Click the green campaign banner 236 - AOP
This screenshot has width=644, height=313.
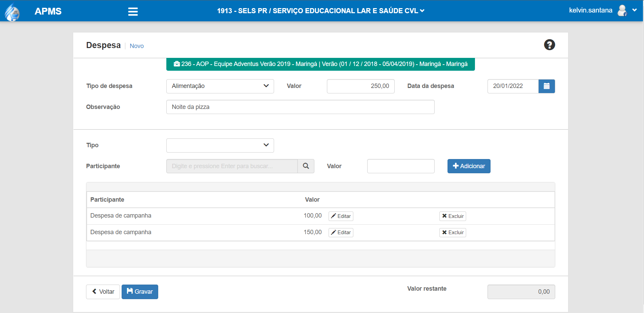coord(320,64)
